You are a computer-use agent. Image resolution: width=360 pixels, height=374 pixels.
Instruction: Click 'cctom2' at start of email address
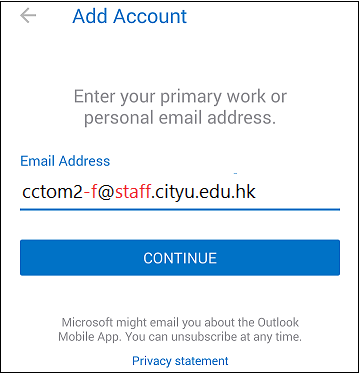[52, 192]
